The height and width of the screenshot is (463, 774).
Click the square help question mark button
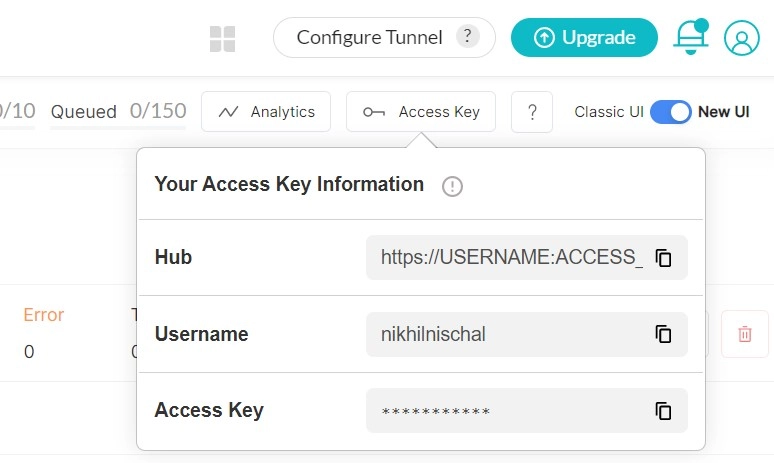tap(532, 112)
